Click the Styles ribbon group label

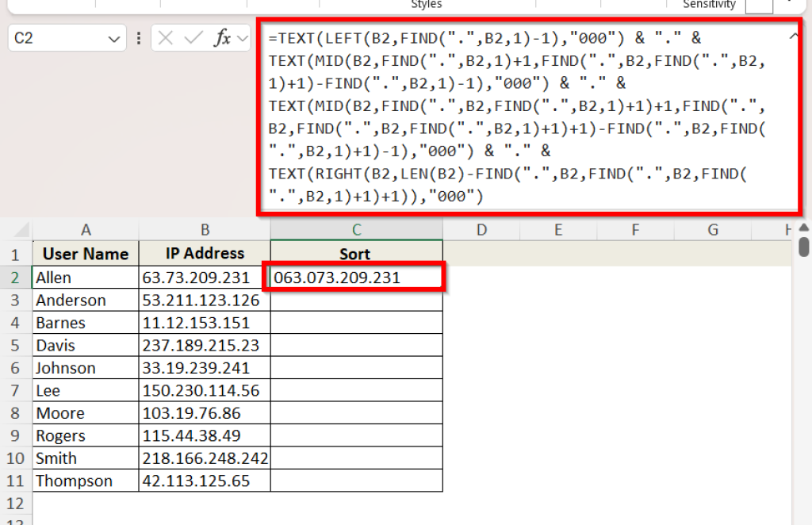point(426,5)
